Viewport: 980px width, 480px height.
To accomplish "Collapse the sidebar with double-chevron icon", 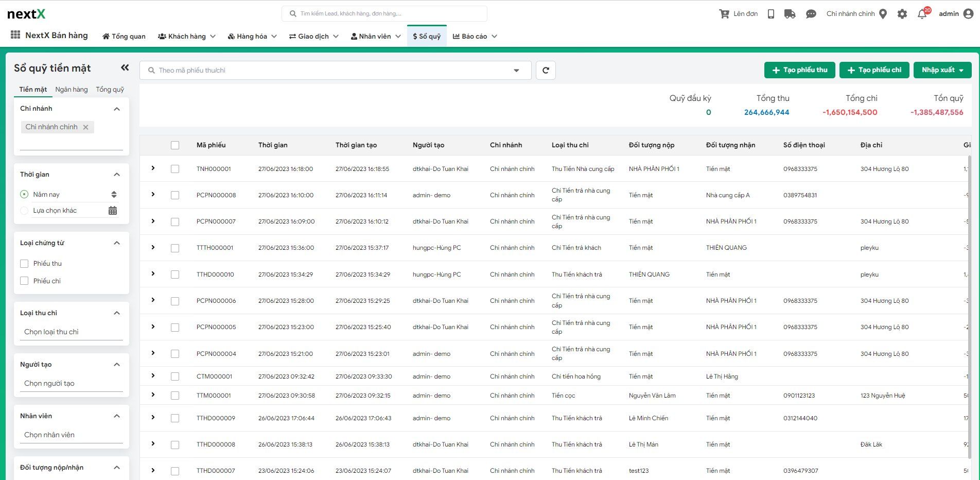I will [125, 67].
